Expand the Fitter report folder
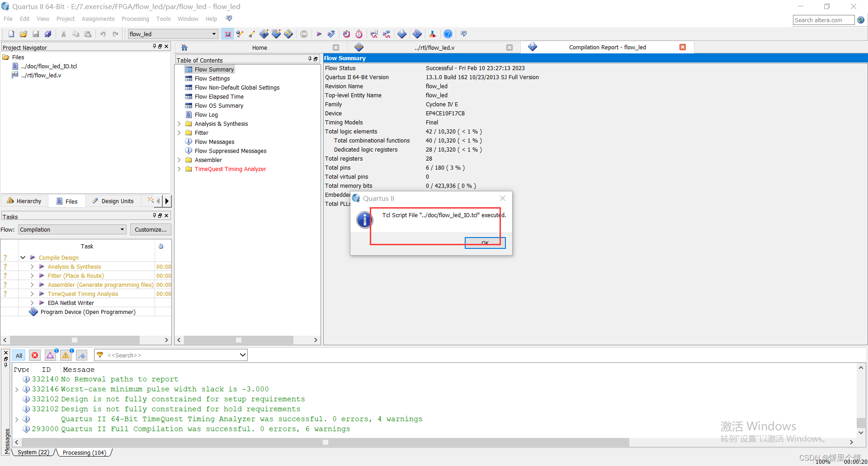 (x=179, y=133)
